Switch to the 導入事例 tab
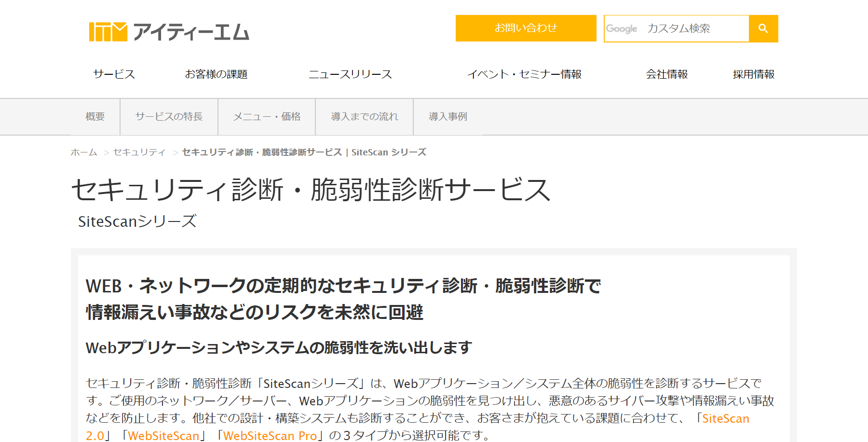The image size is (868, 442). pos(448,116)
